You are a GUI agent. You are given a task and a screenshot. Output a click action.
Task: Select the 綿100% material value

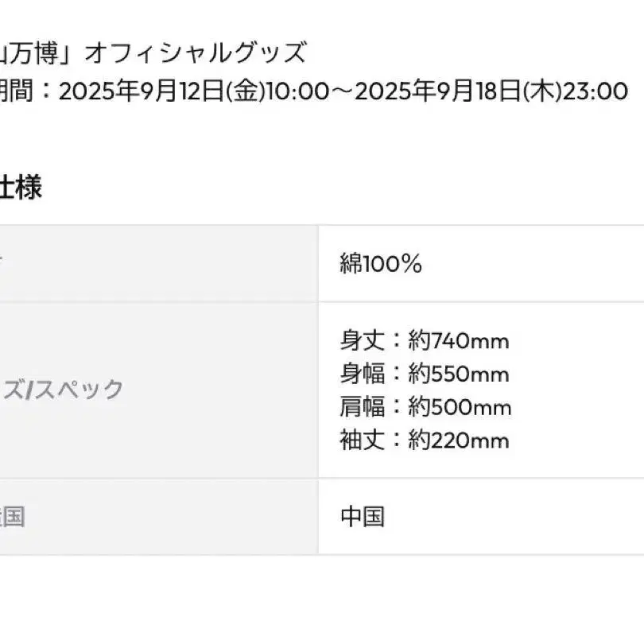381,264
